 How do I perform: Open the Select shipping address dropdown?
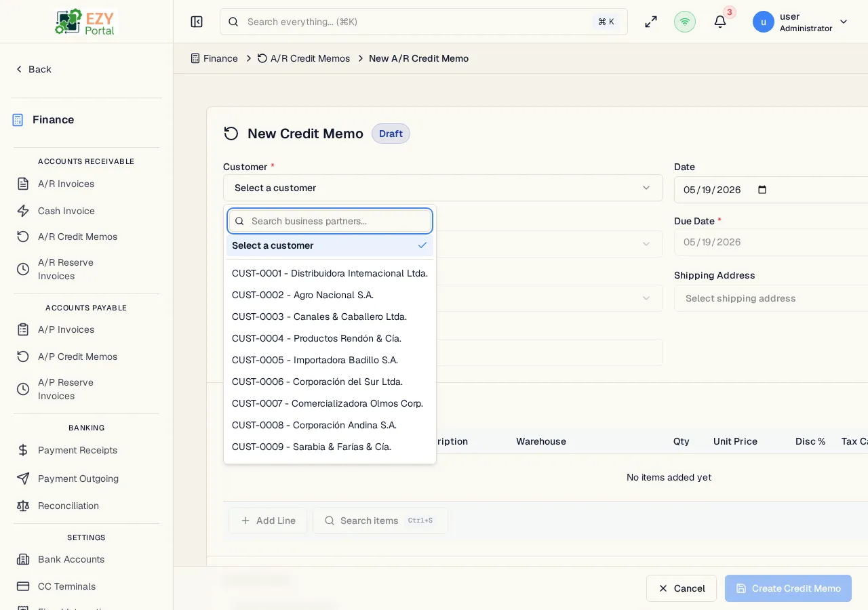click(x=771, y=298)
